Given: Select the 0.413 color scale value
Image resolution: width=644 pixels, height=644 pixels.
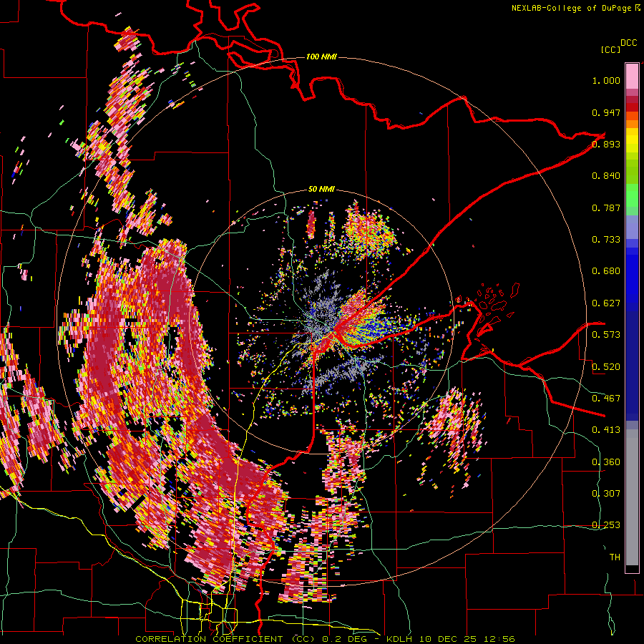Looking at the screenshot, I should pyautogui.click(x=606, y=430).
